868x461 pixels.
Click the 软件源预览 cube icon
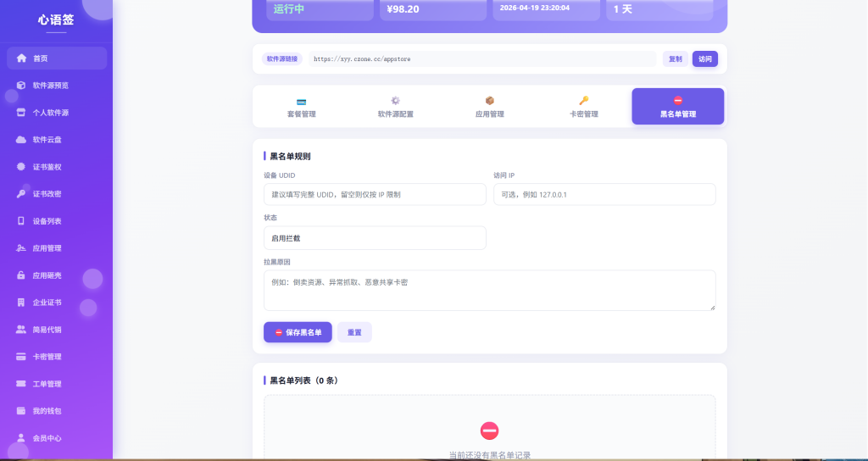click(x=21, y=86)
